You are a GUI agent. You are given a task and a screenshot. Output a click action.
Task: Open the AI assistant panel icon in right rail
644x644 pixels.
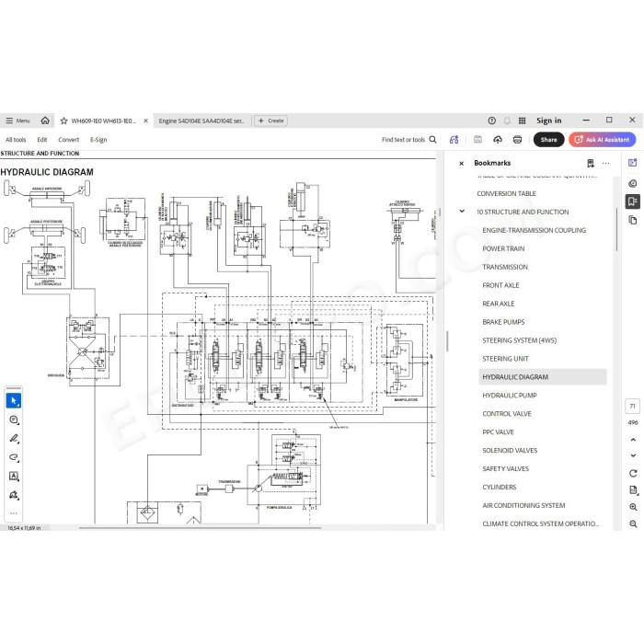tap(633, 163)
